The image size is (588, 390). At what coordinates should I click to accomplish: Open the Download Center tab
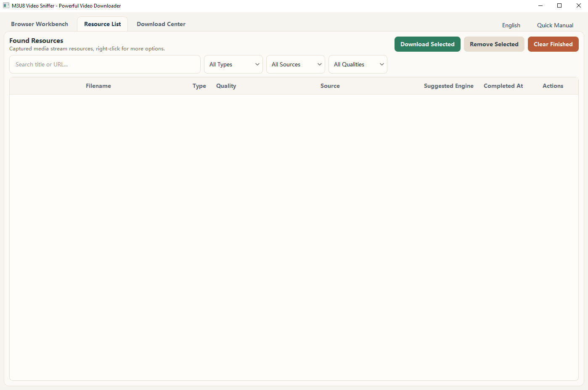161,24
